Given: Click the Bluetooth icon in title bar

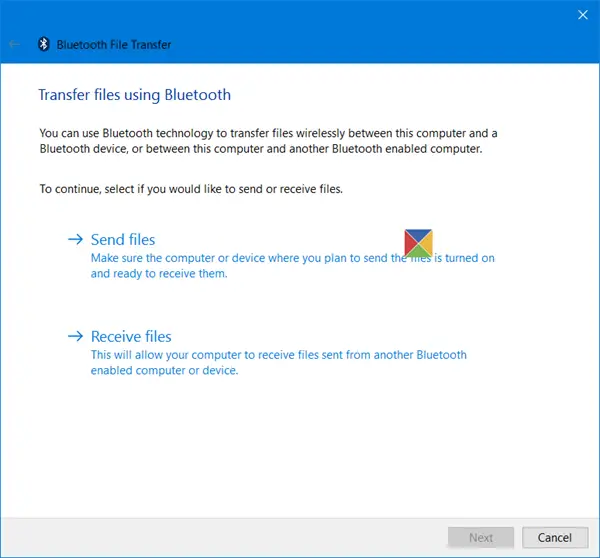Looking at the screenshot, I should pos(44,44).
